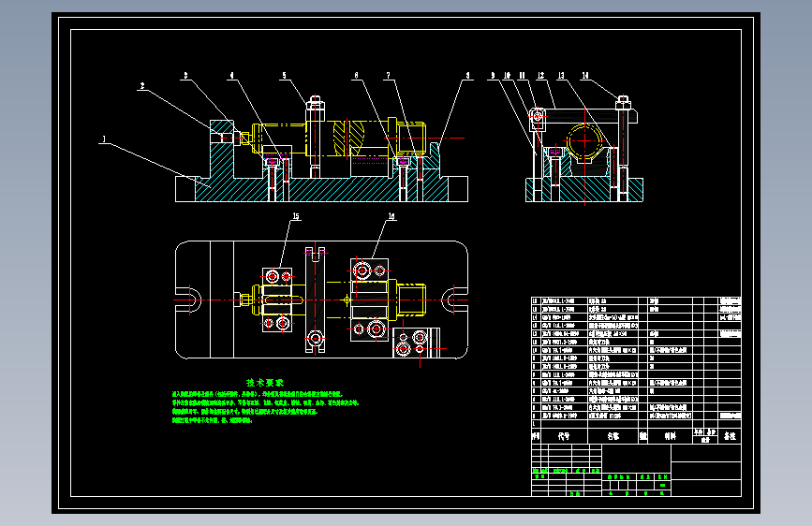
Task: Select balloon number 11 callout label
Action: pyautogui.click(x=522, y=76)
